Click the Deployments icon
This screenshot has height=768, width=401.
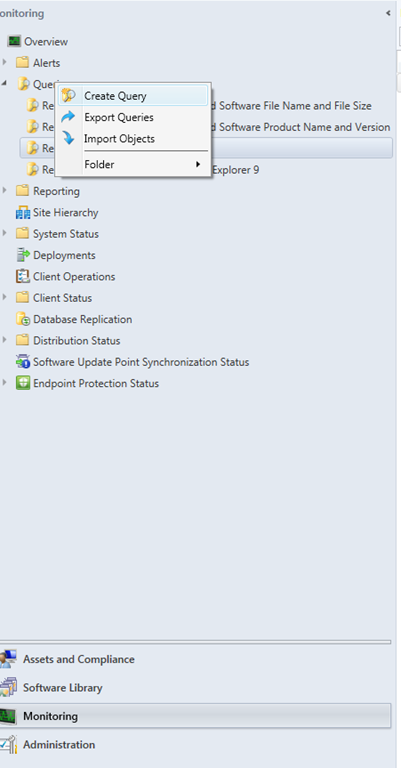coord(23,255)
